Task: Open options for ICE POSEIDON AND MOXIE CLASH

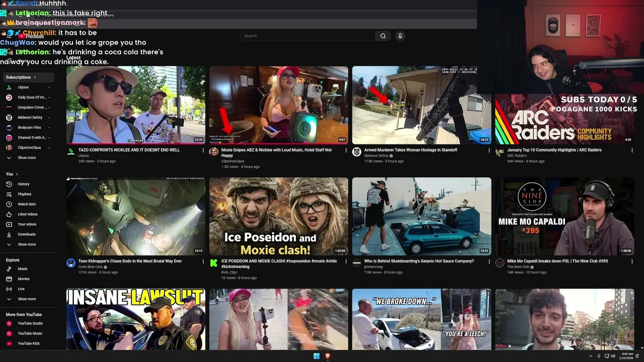Action: click(346, 261)
